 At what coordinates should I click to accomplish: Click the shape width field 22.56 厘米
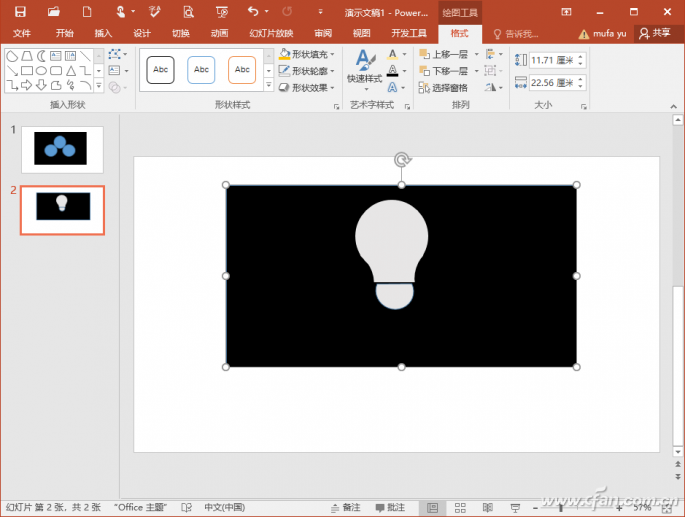[x=554, y=83]
